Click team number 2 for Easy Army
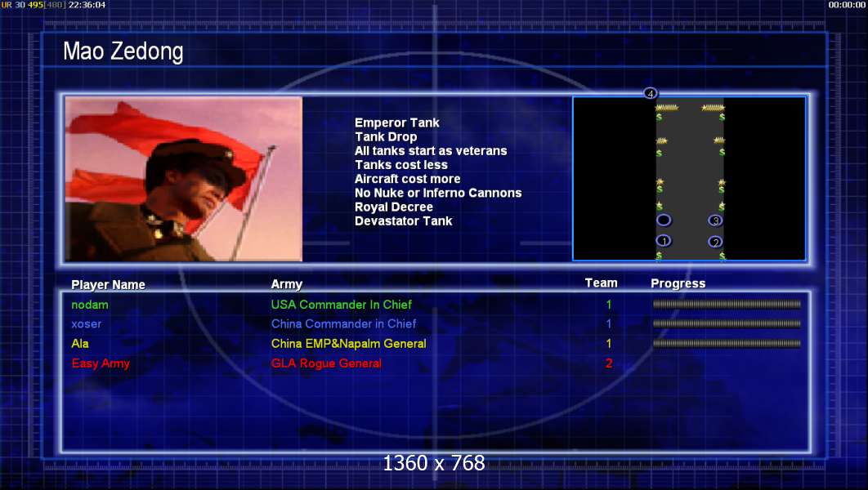Image resolution: width=868 pixels, height=490 pixels. coord(609,363)
